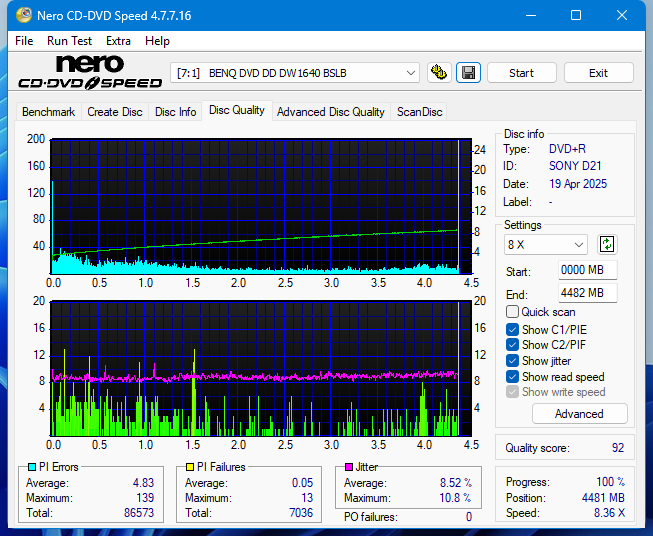This screenshot has height=536, width=653.
Task: Switch to the Benchmark tab
Action: [x=48, y=112]
